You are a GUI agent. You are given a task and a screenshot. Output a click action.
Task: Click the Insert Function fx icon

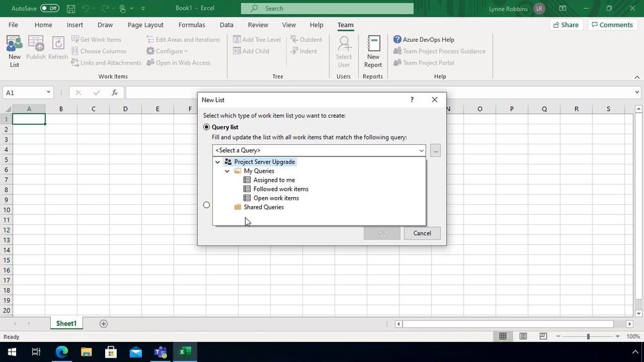(115, 93)
